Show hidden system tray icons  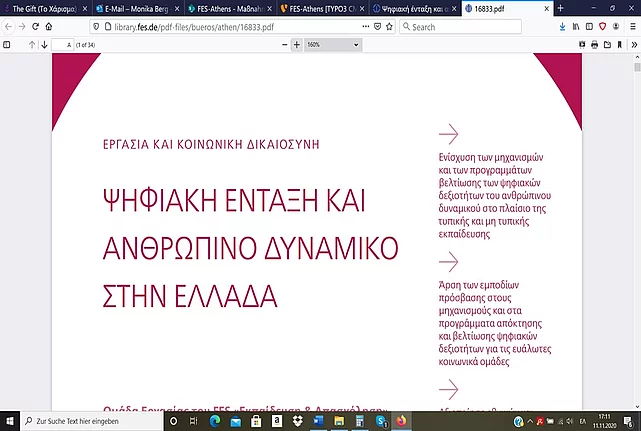coord(530,421)
